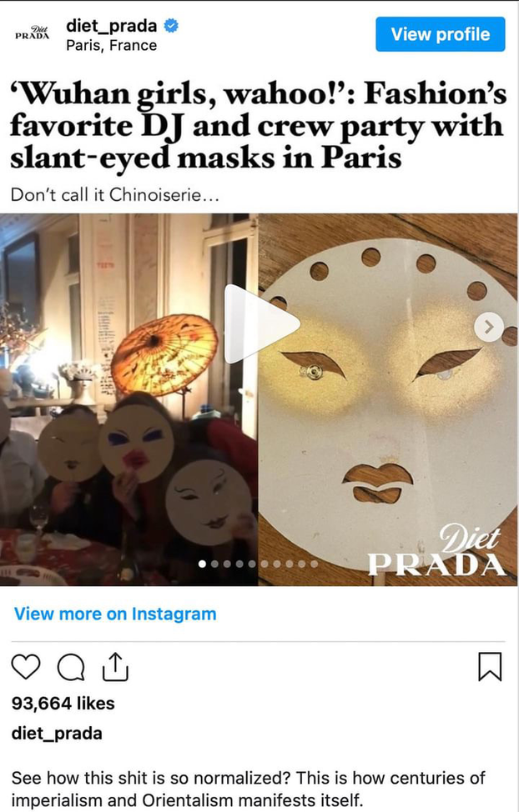Select the first carousel indicator dot

[x=202, y=564]
